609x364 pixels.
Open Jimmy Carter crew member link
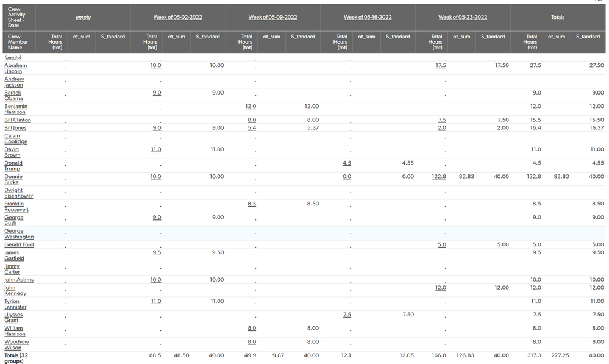(x=12, y=269)
